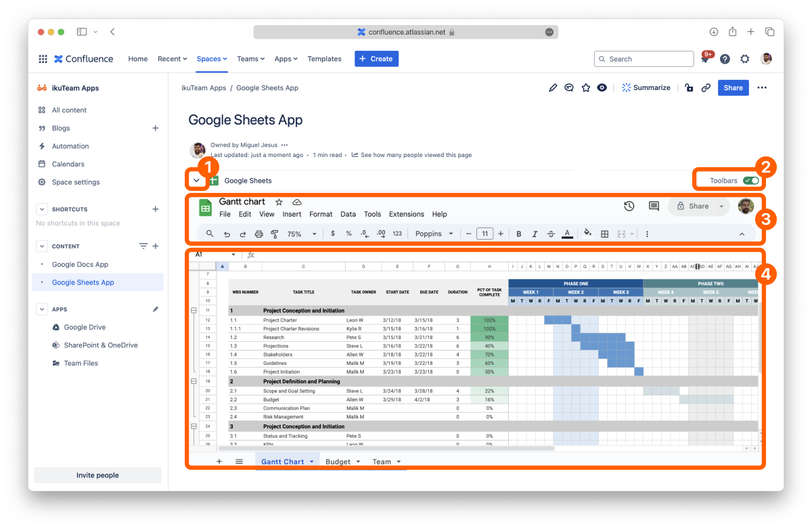Open help question mark icon
The height and width of the screenshot is (528, 812).
[725, 59]
